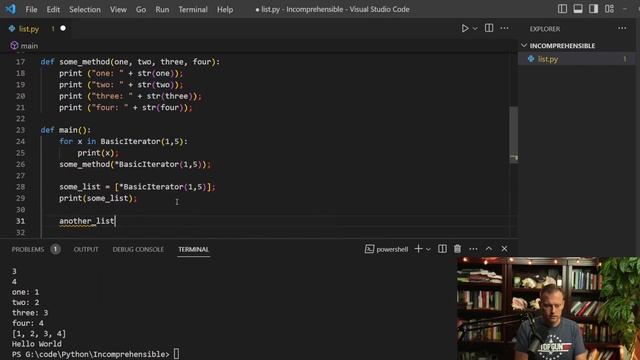
Task: Open editor More Actions ellipsis
Action: pyautogui.click(x=504, y=28)
